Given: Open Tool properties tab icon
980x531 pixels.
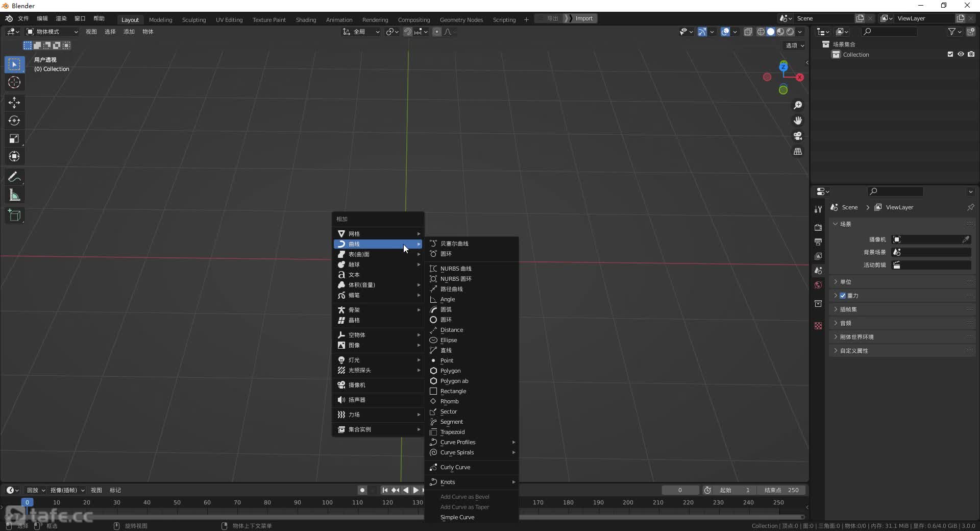Looking at the screenshot, I should 818,209.
